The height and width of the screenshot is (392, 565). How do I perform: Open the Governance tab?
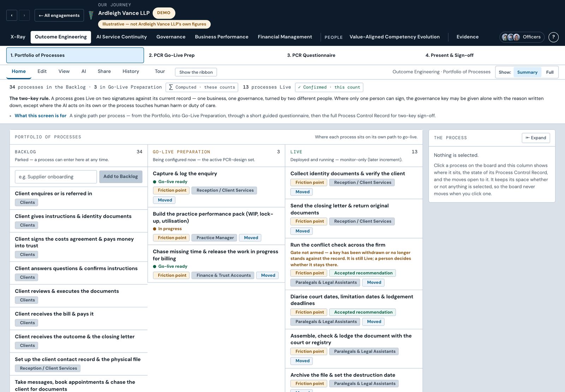tap(171, 37)
